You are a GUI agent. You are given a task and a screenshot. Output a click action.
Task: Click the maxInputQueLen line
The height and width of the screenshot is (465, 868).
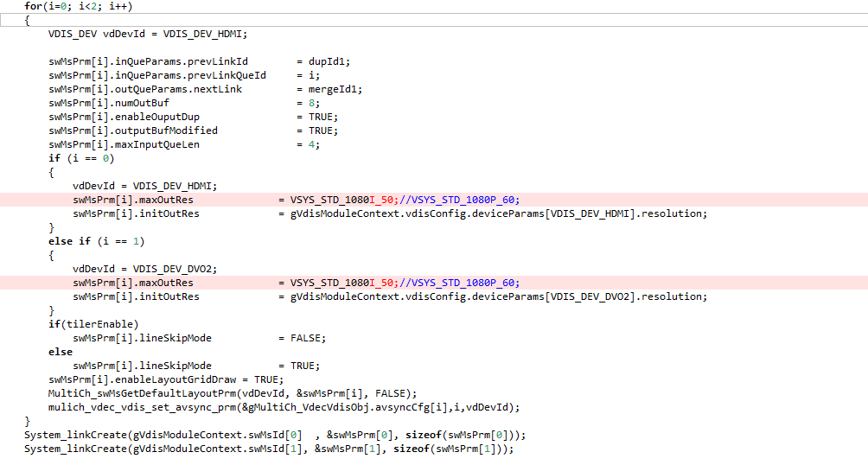184,144
